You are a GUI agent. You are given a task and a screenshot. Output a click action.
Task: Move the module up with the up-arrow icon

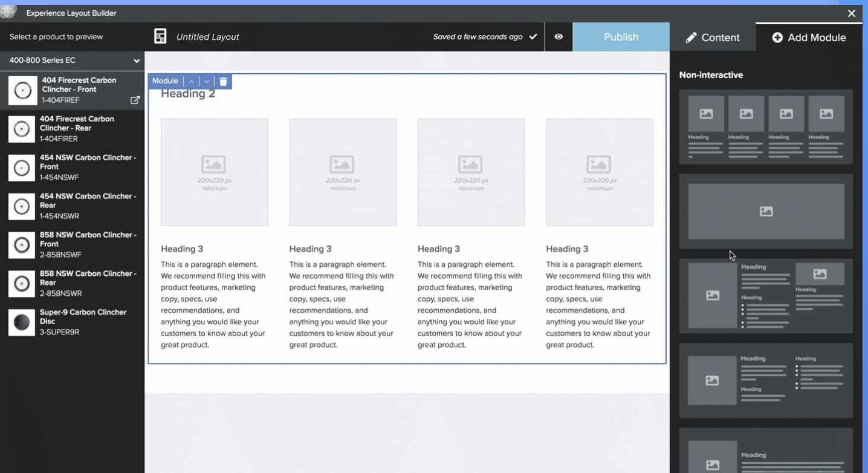191,81
